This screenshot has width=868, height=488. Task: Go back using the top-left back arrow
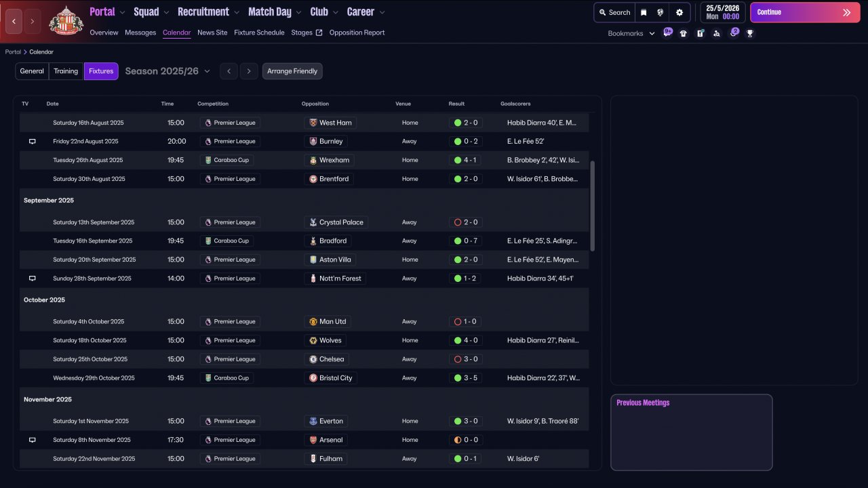[x=14, y=21]
